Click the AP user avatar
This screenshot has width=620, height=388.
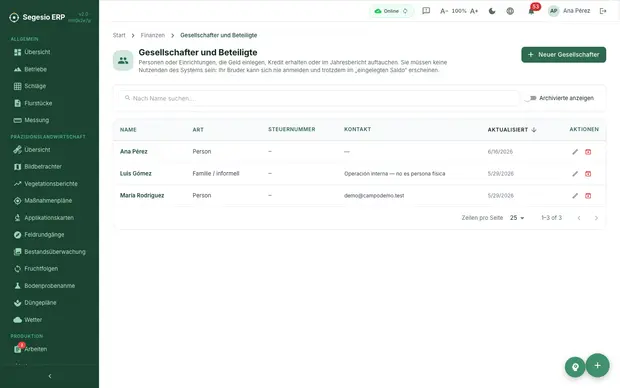point(554,11)
